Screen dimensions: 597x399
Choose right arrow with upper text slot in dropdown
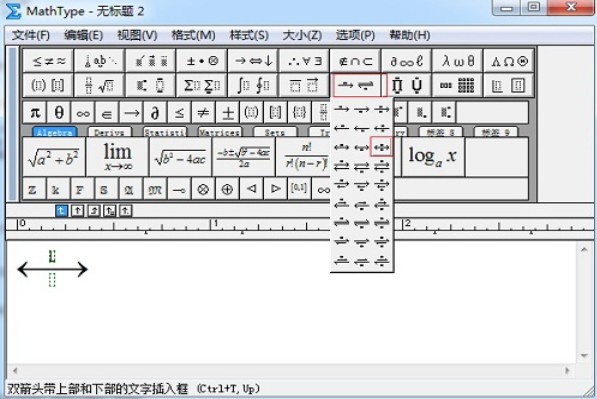tap(341, 110)
